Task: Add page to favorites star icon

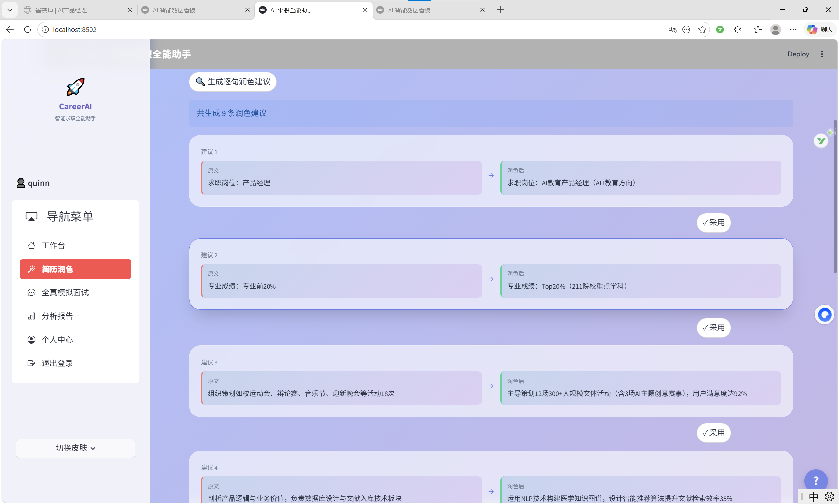Action: click(702, 29)
